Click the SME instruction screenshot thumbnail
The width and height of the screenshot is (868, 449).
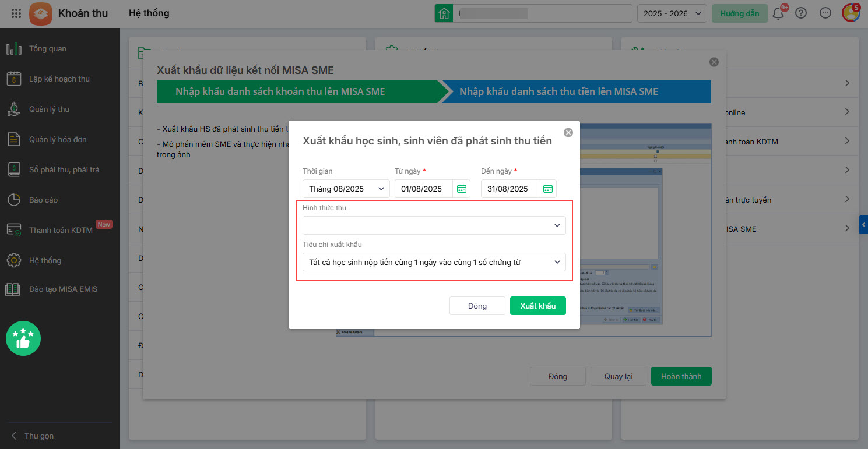pos(523,230)
